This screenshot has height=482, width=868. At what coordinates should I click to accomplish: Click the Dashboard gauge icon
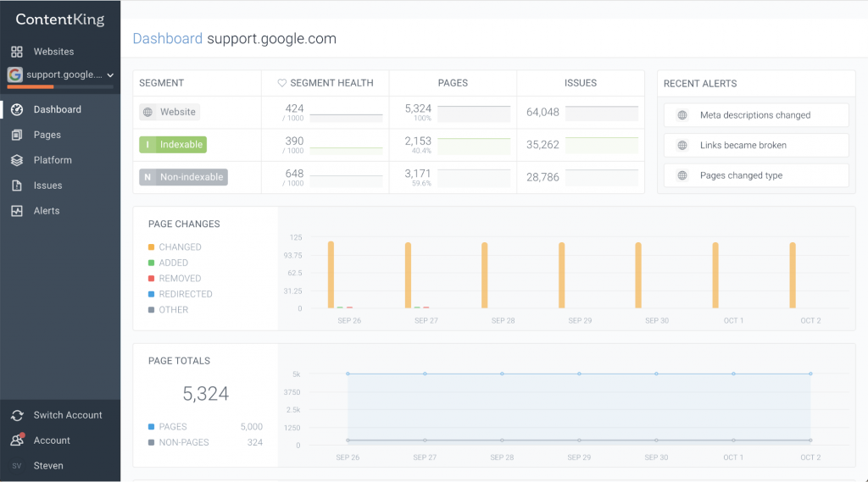click(x=17, y=109)
